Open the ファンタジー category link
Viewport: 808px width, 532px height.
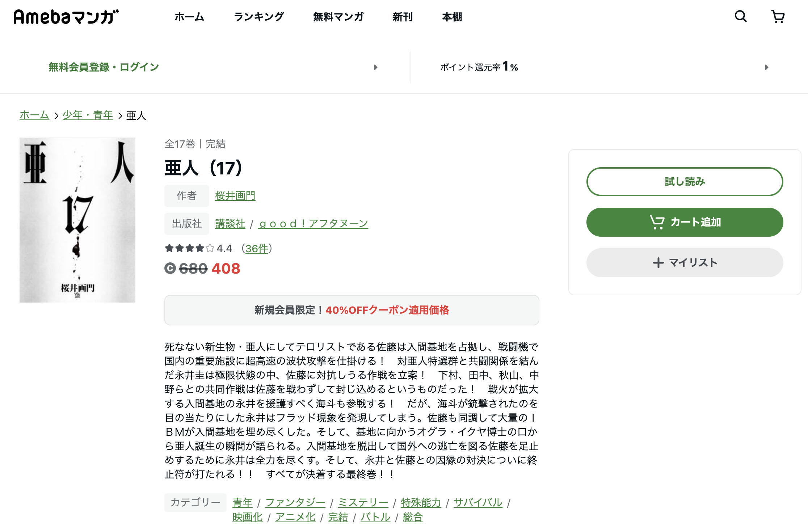tap(295, 503)
